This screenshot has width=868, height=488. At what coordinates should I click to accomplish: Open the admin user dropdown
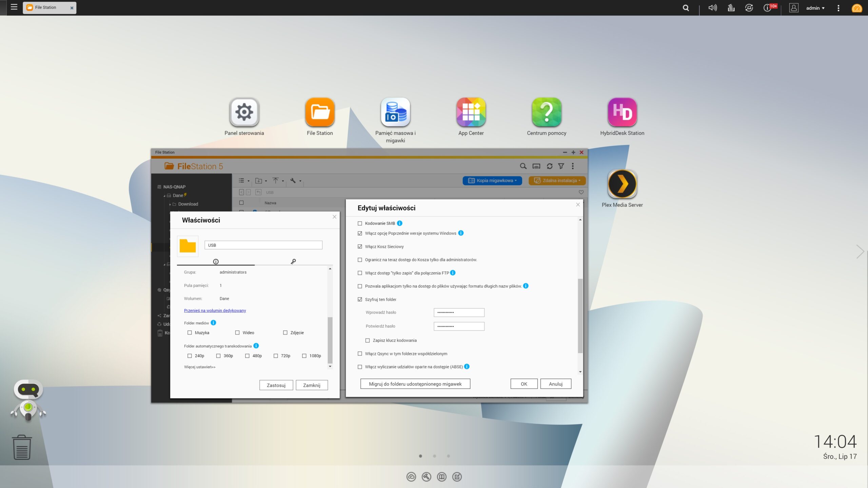pos(815,8)
